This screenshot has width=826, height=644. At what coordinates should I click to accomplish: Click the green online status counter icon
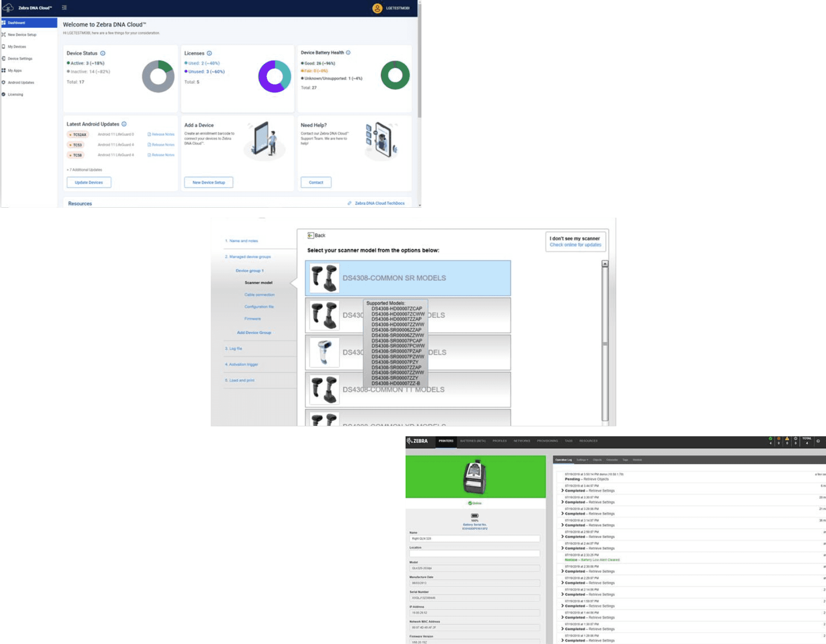click(771, 439)
